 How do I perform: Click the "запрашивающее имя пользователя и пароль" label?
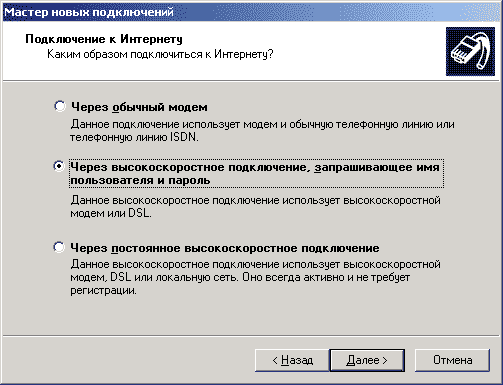(255, 173)
